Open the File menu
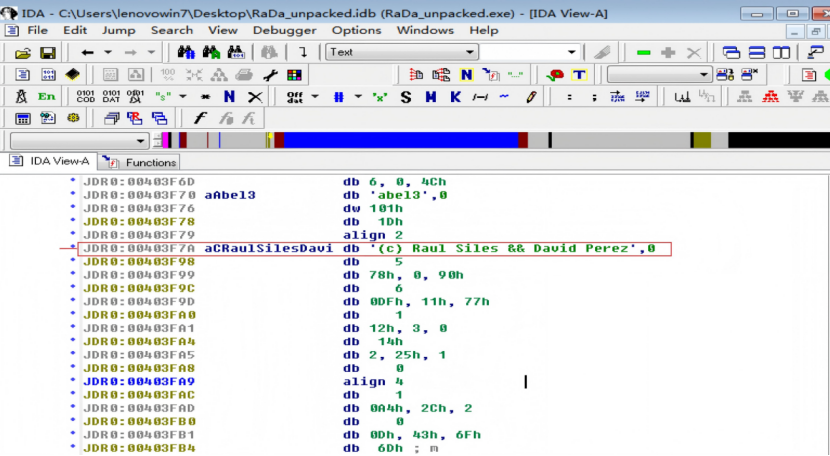Screen dimensions: 830x456 click(x=37, y=30)
